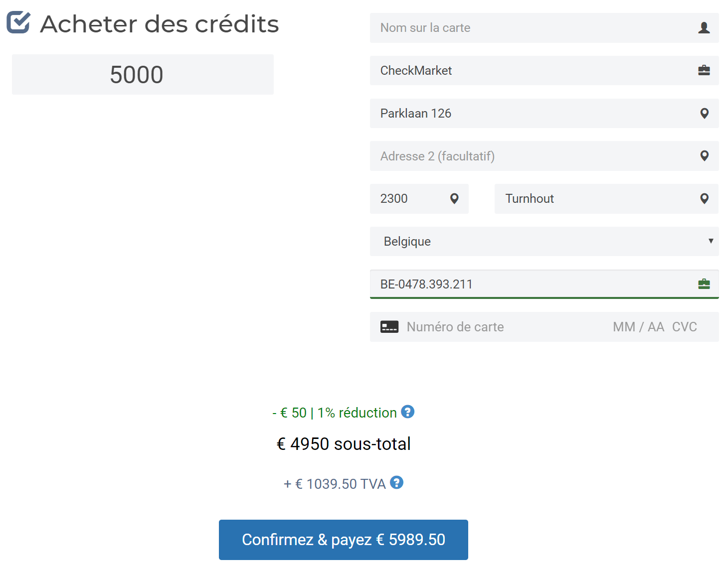728x570 pixels.
Task: Click the MM / AA expiry field
Action: coord(638,327)
